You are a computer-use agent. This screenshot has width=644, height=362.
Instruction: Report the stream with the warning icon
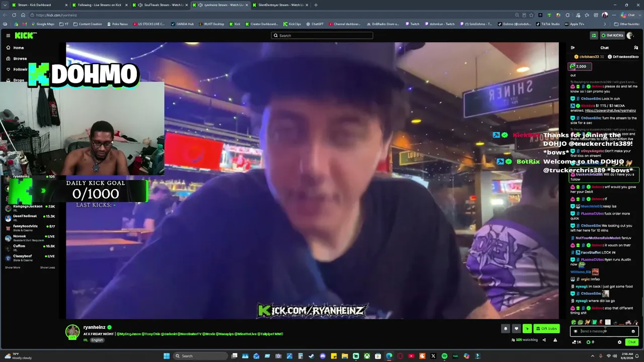click(555, 340)
